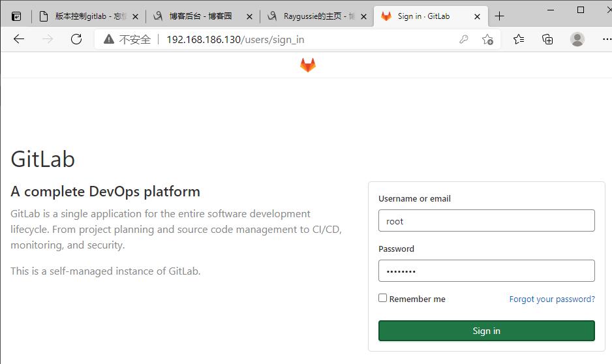Focus the Username or email field
This screenshot has height=364, width=612.
click(x=486, y=220)
